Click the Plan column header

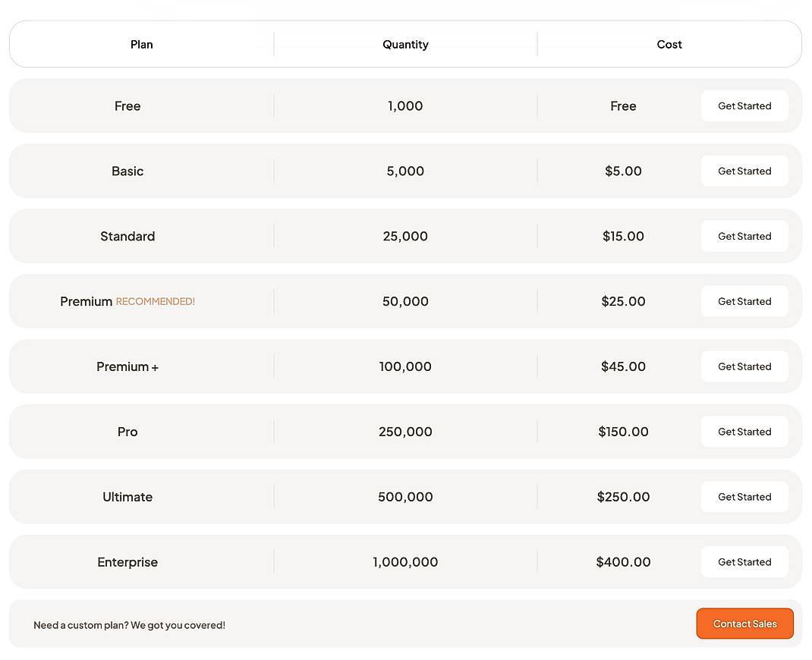tap(141, 44)
